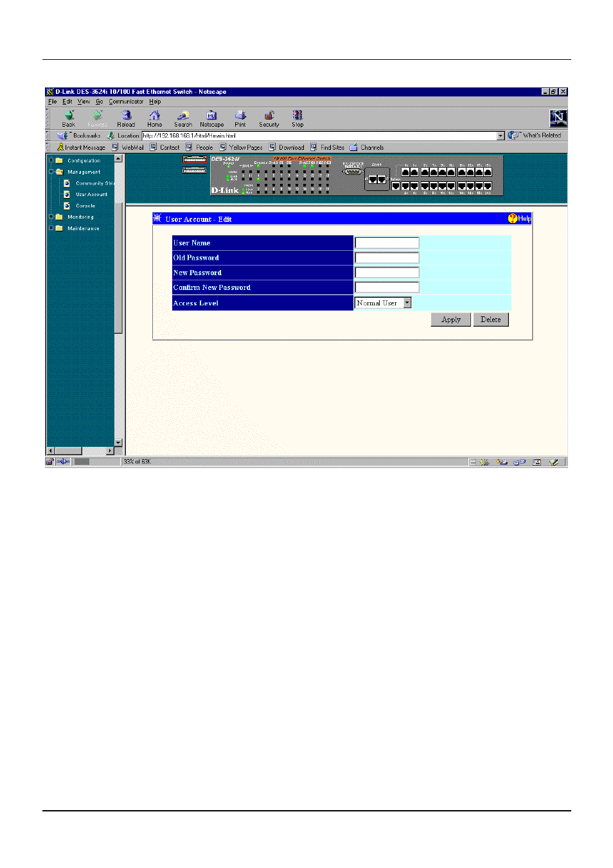The image size is (613, 868).
Task: Click in the User Name field
Action: click(387, 242)
